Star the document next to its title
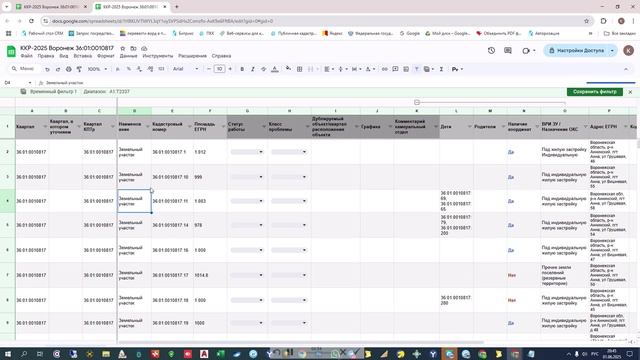 [x=122, y=48]
